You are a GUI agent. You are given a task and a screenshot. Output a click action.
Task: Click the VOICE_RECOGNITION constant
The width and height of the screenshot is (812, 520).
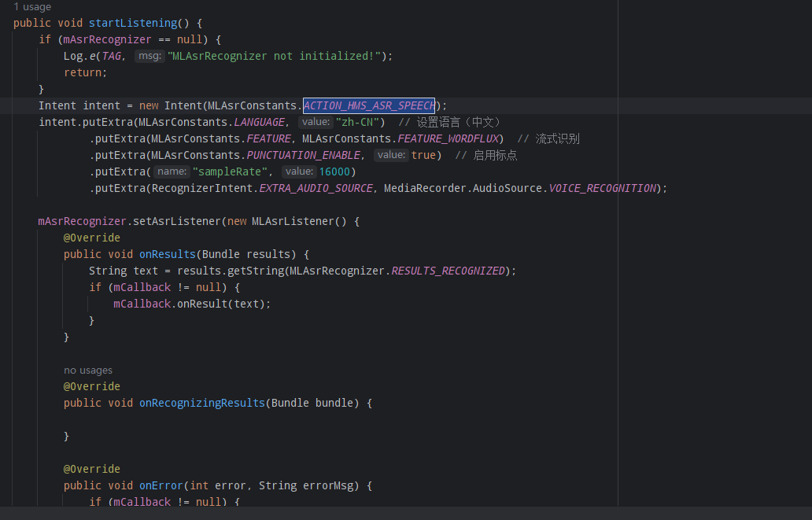tap(602, 189)
